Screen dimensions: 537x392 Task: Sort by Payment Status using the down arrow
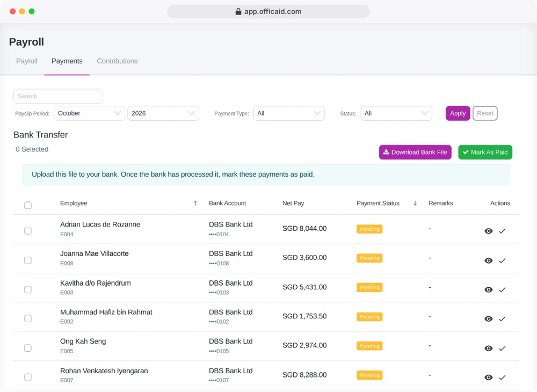[x=415, y=204]
